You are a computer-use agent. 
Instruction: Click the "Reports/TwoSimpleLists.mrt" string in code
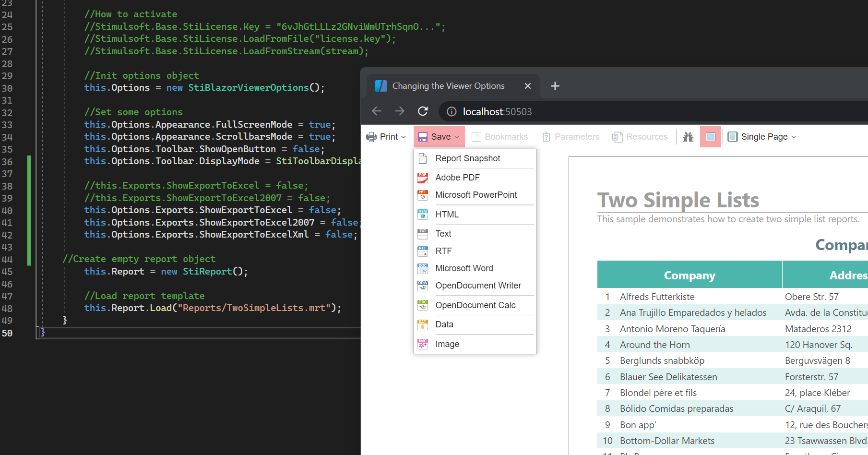254,308
